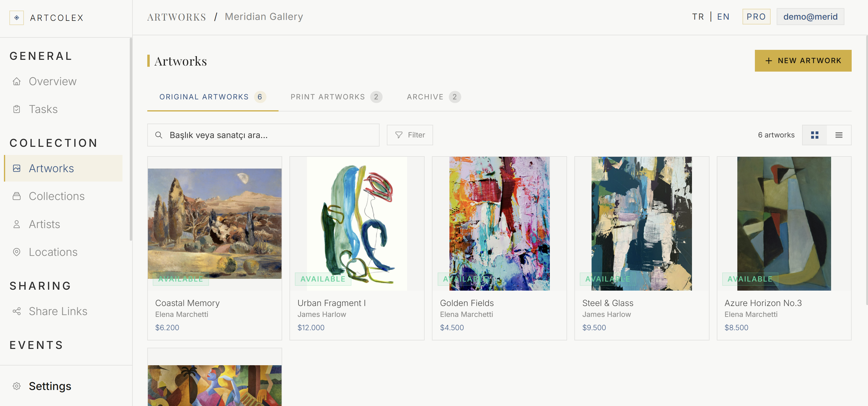Click Elena Marchetti under Golden Fields
Image resolution: width=868 pixels, height=406 pixels.
466,314
